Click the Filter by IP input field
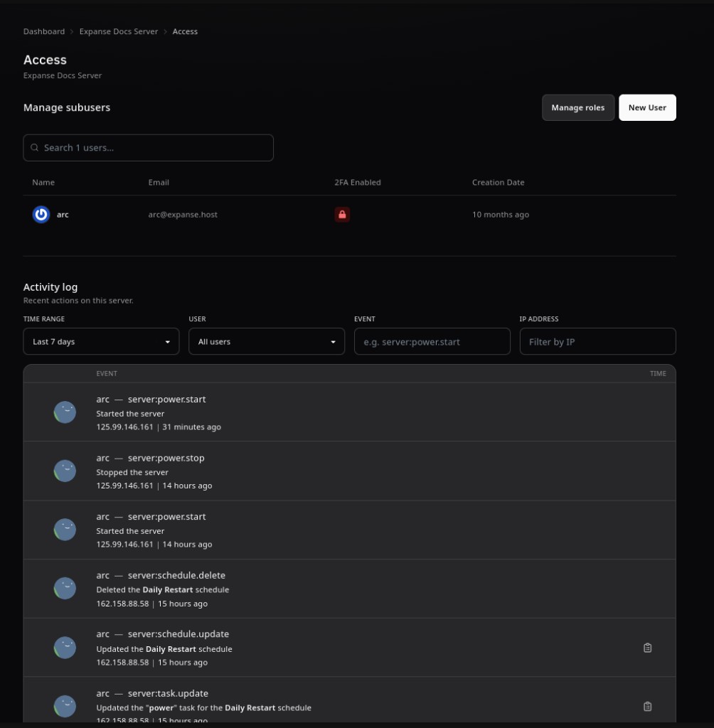 click(597, 341)
